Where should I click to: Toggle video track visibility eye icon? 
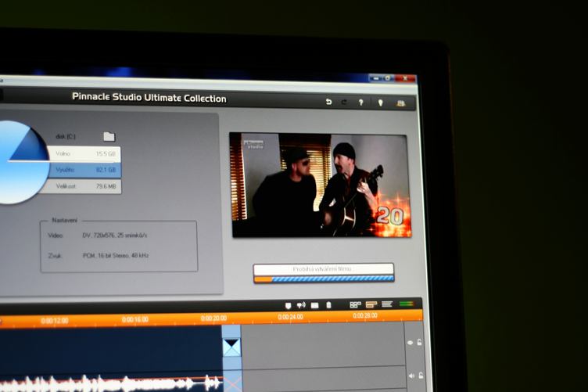(410, 343)
